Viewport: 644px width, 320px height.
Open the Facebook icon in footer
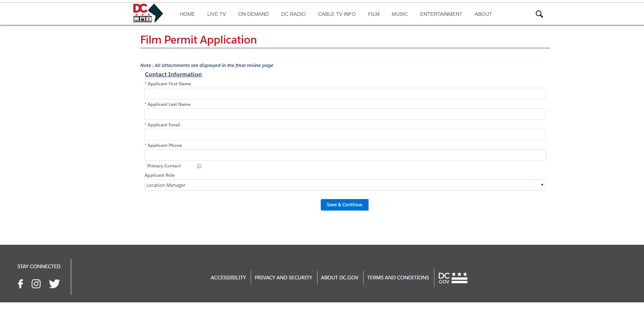(x=20, y=284)
